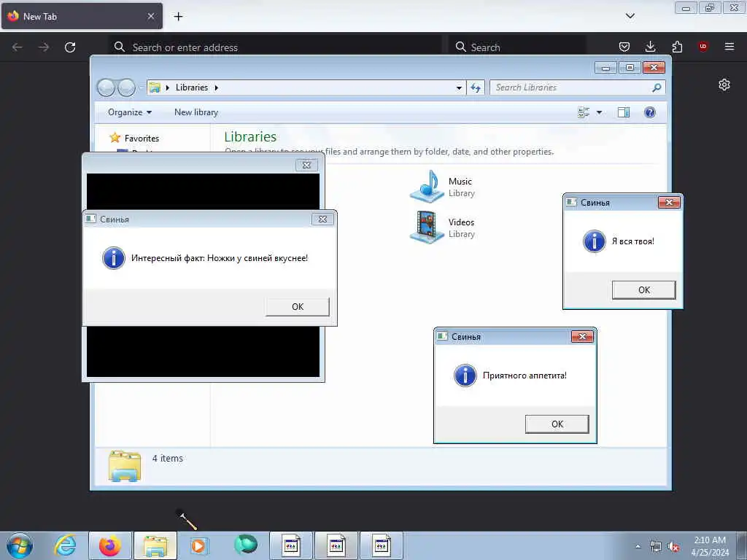The image size is (747, 560).
Task: Focus the Firefox Search box
Action: pos(517,47)
